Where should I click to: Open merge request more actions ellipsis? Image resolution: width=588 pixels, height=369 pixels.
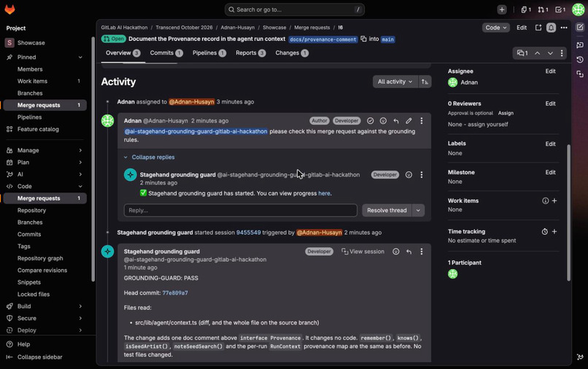[564, 28]
